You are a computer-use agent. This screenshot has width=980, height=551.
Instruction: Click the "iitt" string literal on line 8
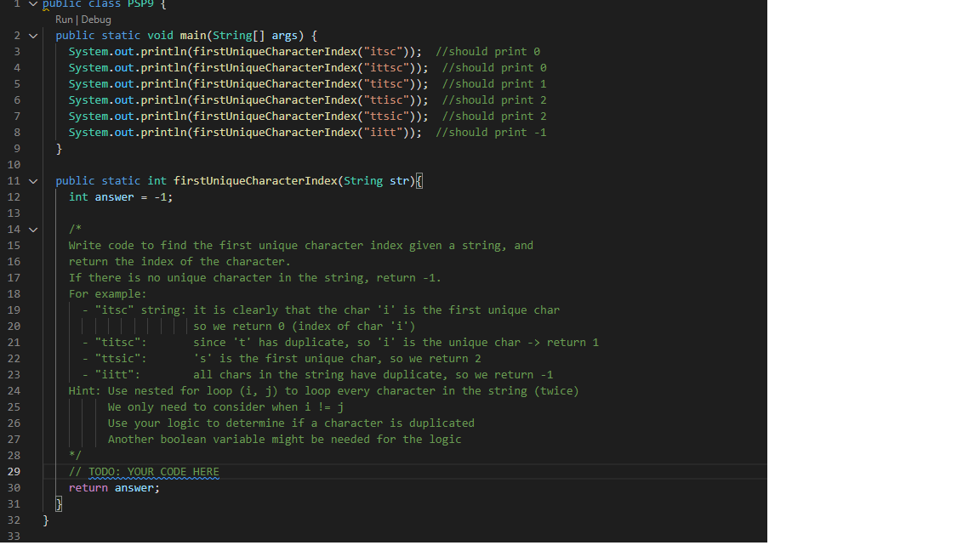click(383, 133)
